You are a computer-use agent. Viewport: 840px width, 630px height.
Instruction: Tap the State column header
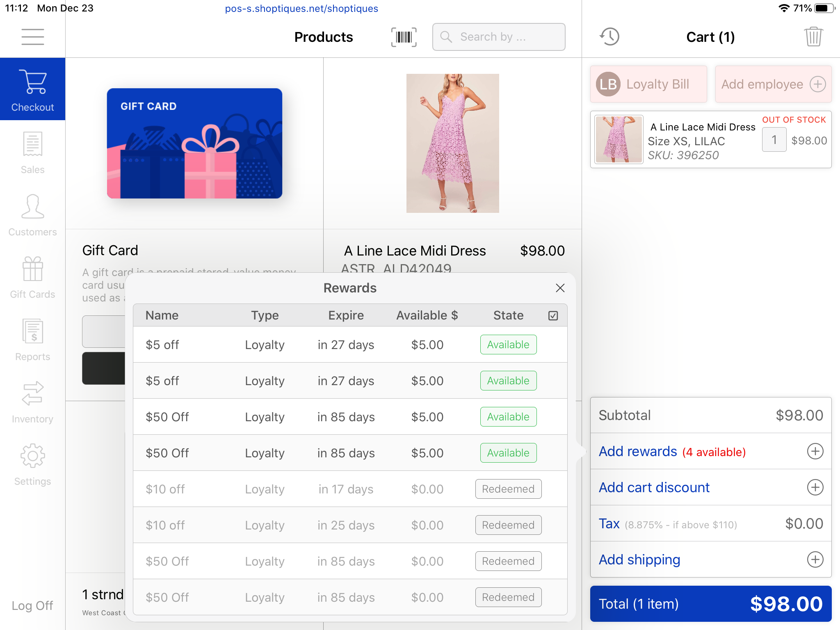(508, 315)
